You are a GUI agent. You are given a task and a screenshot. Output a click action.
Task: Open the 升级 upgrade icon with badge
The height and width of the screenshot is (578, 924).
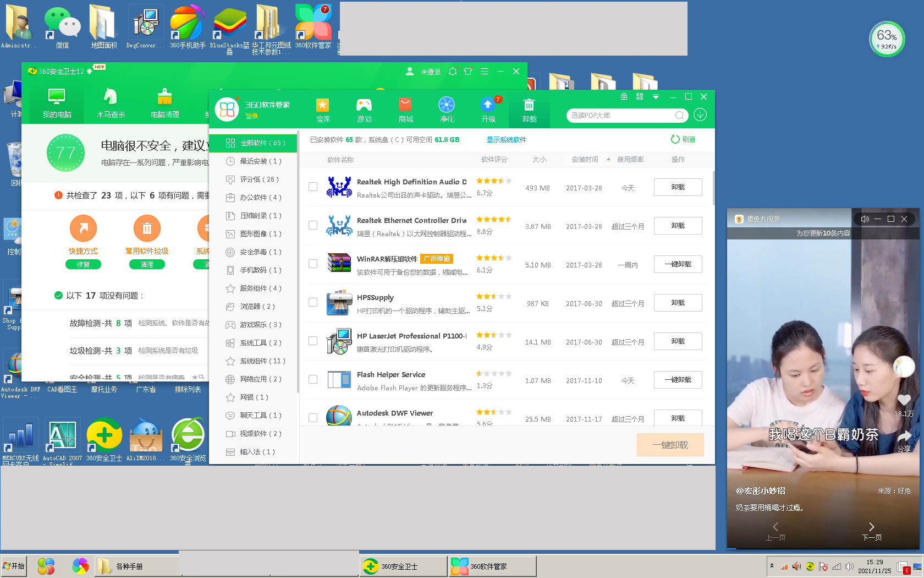click(x=488, y=110)
